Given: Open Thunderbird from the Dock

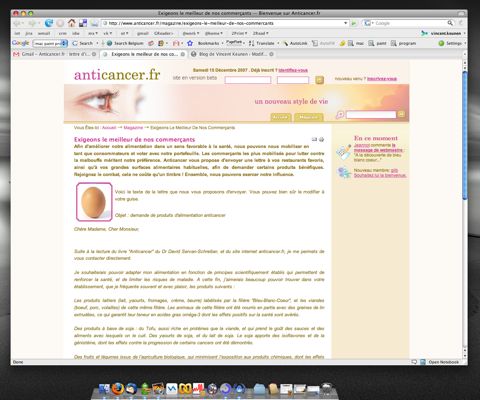Looking at the screenshot, I should pos(131,388).
